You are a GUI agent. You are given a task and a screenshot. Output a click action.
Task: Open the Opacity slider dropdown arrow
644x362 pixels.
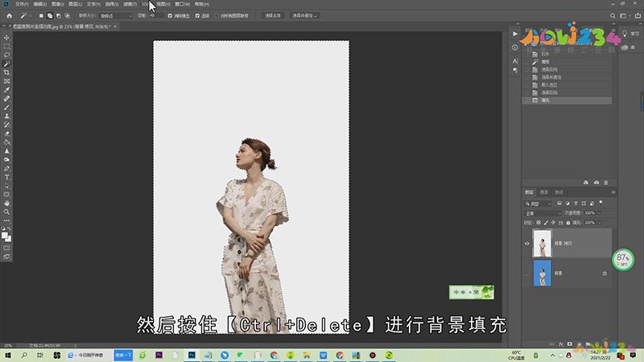point(599,213)
